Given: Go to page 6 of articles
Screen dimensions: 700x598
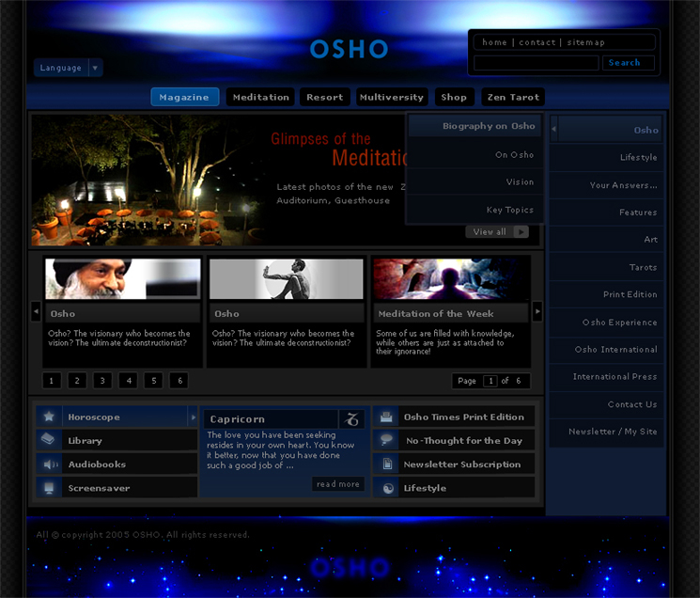Looking at the screenshot, I should pyautogui.click(x=179, y=381).
